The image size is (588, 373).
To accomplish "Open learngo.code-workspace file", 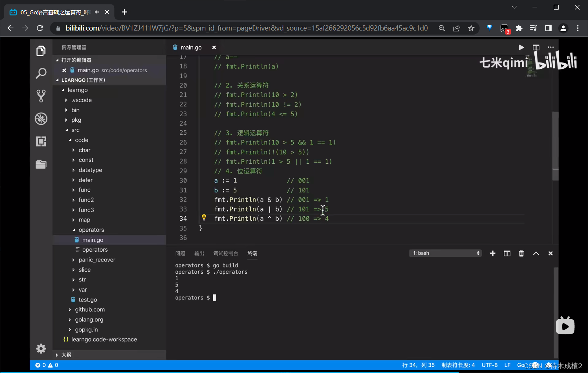I will tap(104, 340).
